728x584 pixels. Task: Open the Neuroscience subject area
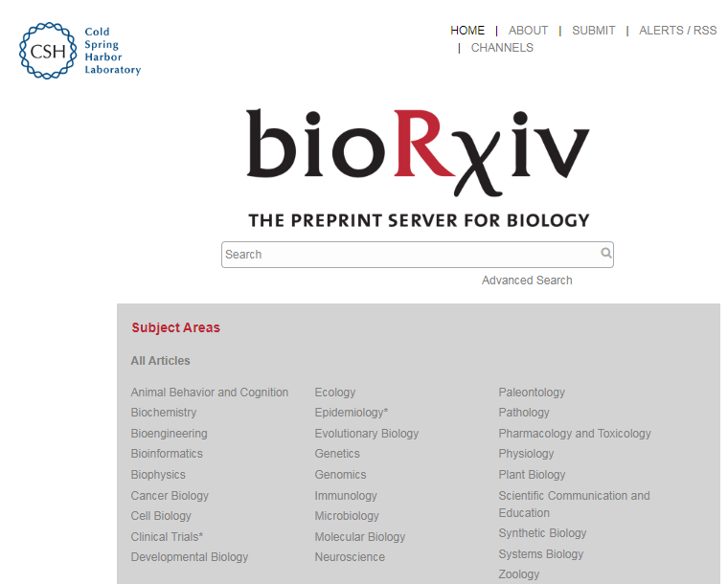pos(350,556)
